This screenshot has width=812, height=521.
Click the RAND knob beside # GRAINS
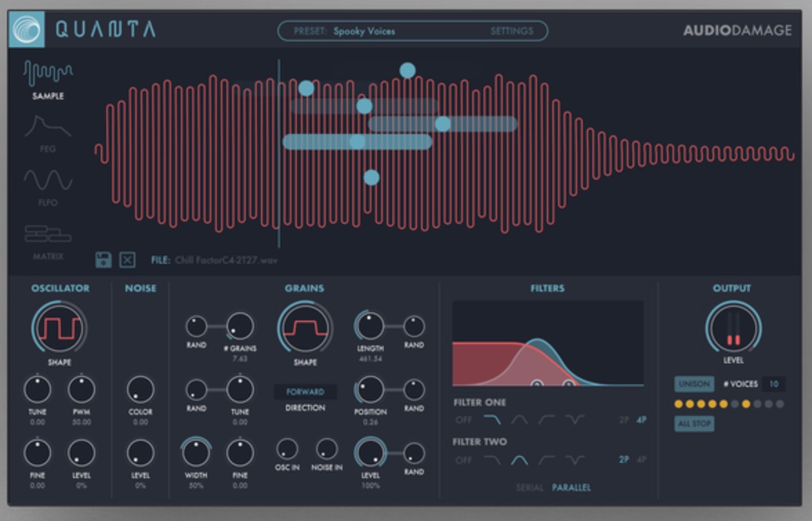[x=196, y=327]
